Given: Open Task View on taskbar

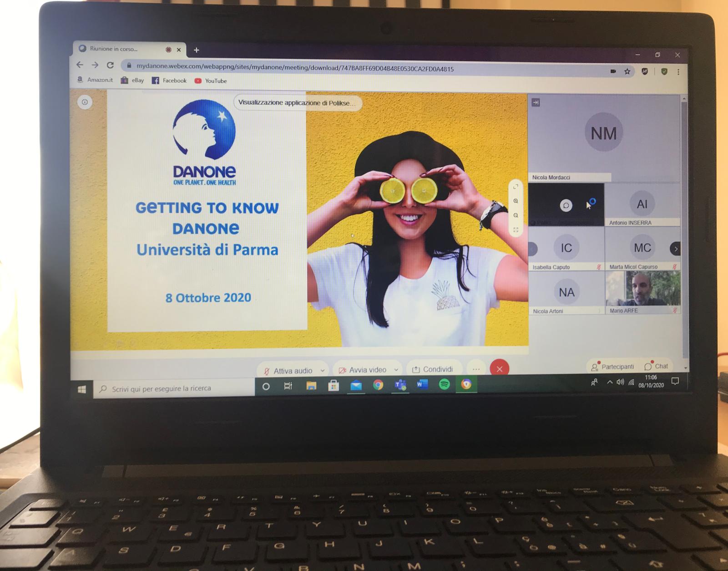Looking at the screenshot, I should (x=288, y=387).
